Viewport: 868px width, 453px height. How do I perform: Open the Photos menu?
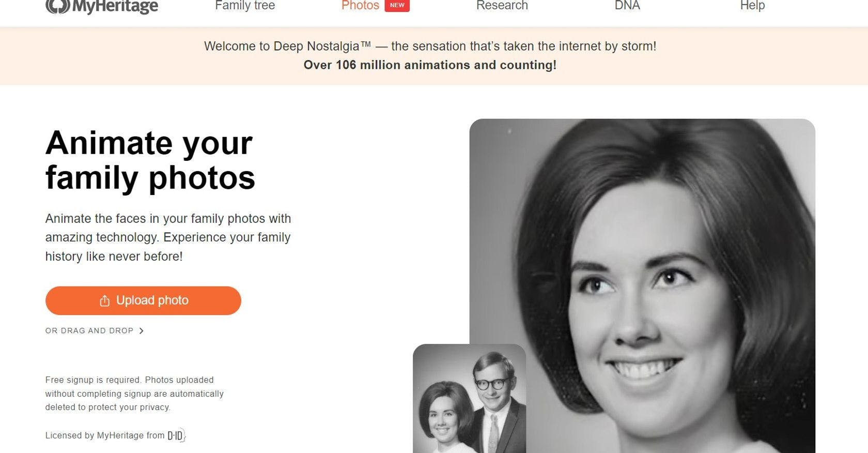[360, 6]
